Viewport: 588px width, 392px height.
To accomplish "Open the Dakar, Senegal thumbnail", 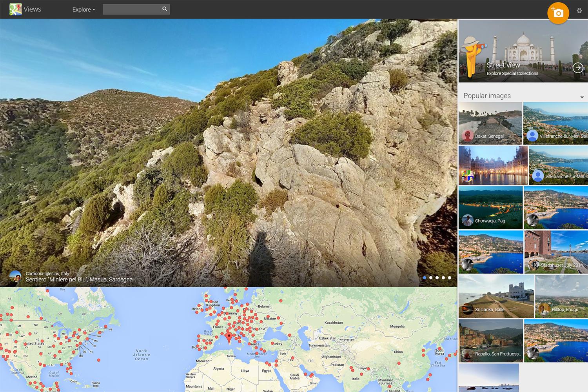I will point(490,123).
